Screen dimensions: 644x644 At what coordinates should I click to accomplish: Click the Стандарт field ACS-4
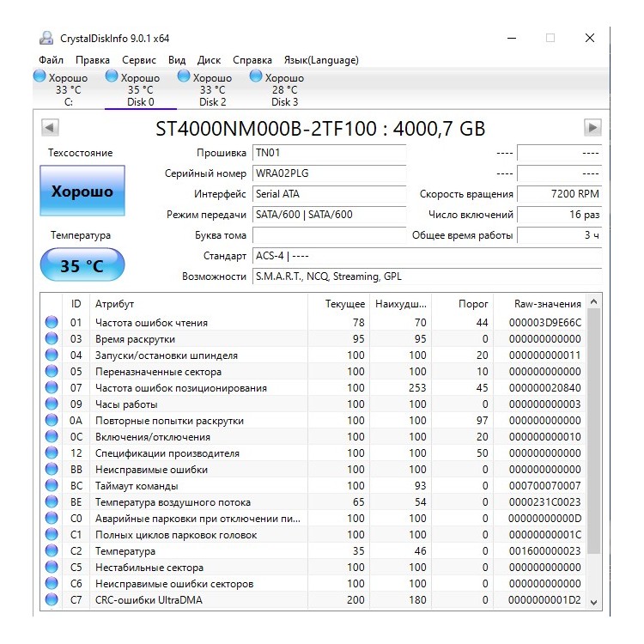pos(427,256)
